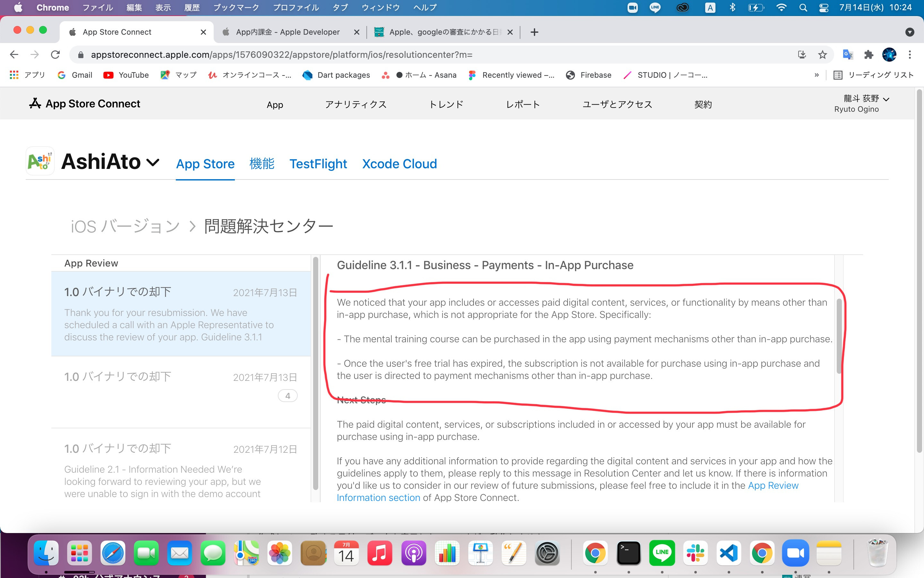
Task: Open a new tab with plus button
Action: pyautogui.click(x=534, y=32)
